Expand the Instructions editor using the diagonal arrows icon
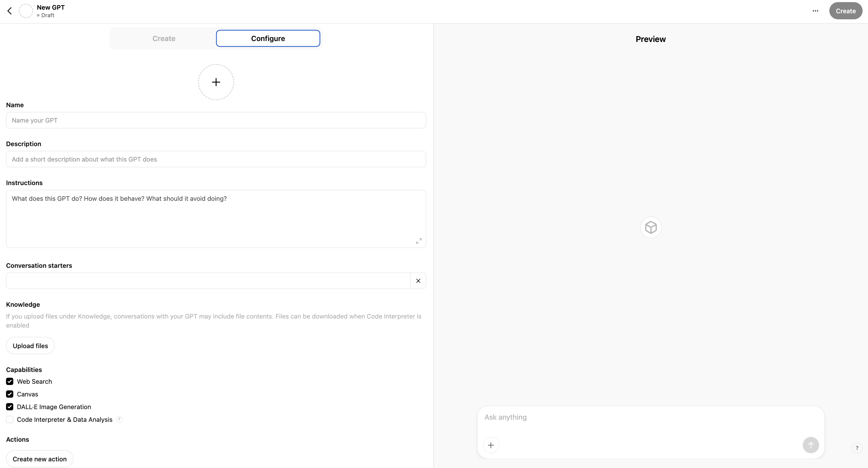868x468 pixels. click(419, 240)
